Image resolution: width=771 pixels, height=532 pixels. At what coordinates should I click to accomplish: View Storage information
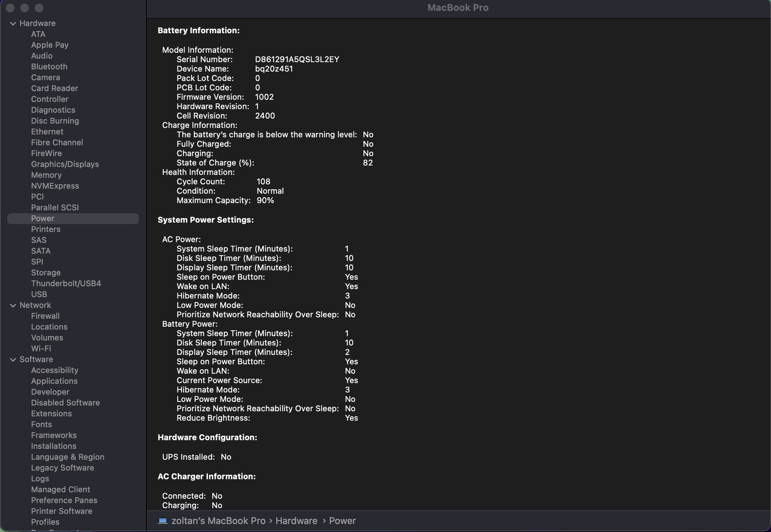point(46,272)
